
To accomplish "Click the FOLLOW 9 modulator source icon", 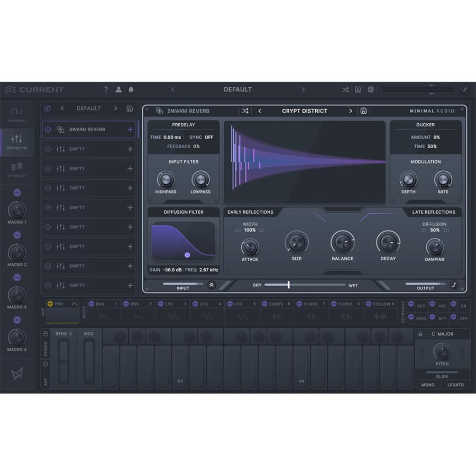I will coord(368,304).
